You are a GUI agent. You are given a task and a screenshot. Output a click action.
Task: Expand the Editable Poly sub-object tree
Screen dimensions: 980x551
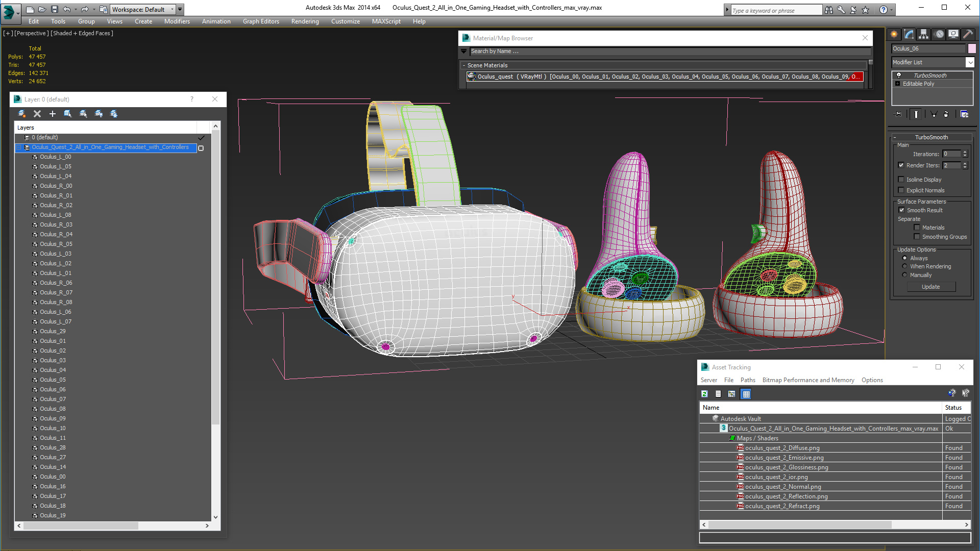897,84
